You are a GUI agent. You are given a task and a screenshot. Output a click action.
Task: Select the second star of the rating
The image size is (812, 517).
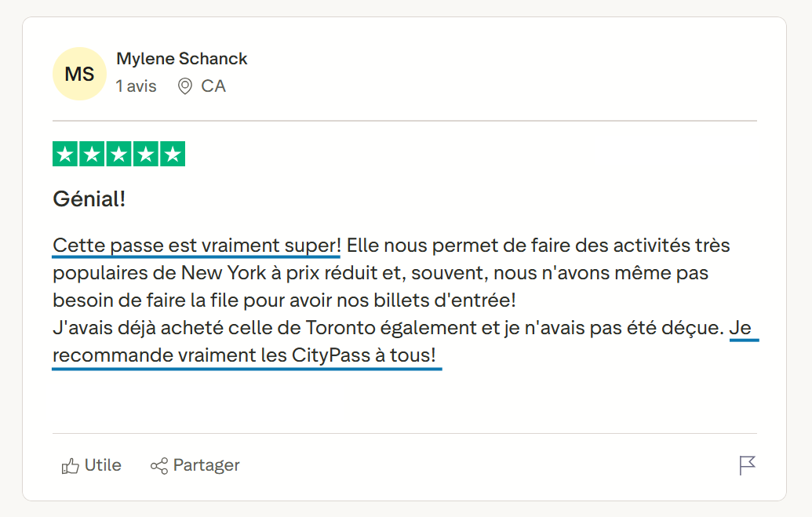coord(93,154)
